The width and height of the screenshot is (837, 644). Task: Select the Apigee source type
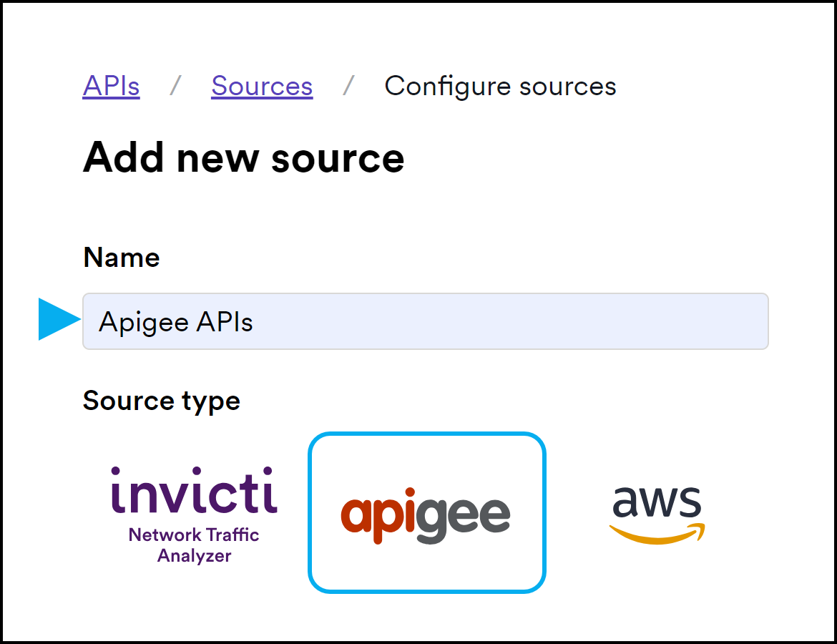tap(427, 512)
